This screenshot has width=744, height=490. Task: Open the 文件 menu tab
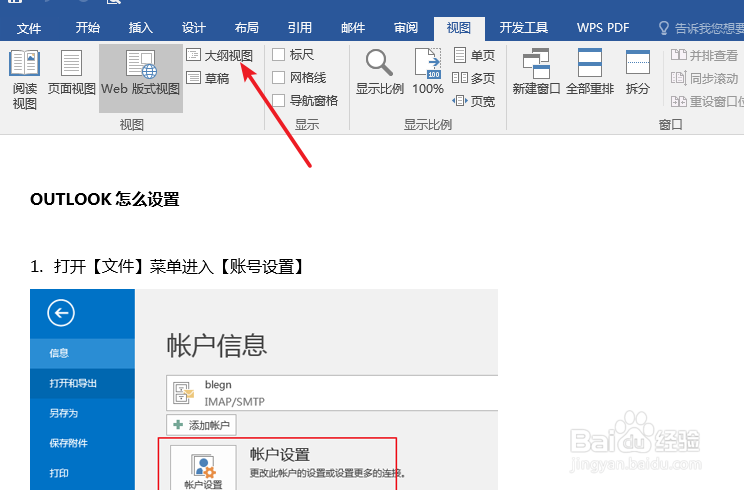click(28, 28)
